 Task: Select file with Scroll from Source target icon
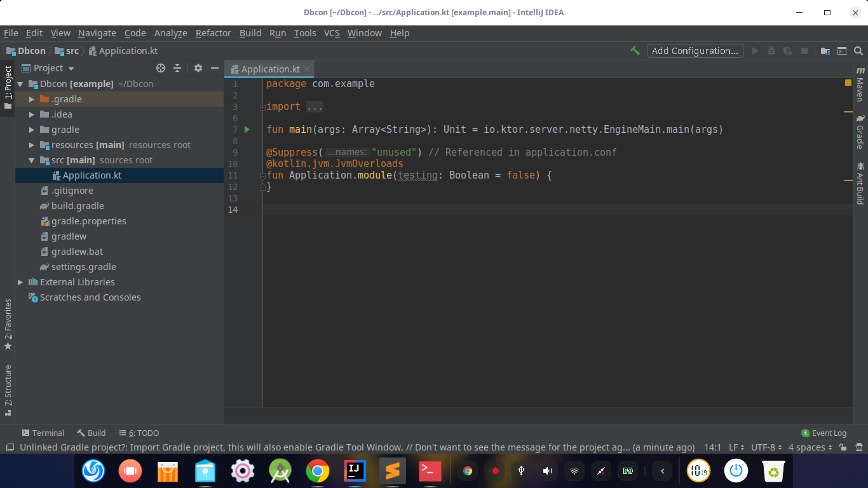[160, 68]
